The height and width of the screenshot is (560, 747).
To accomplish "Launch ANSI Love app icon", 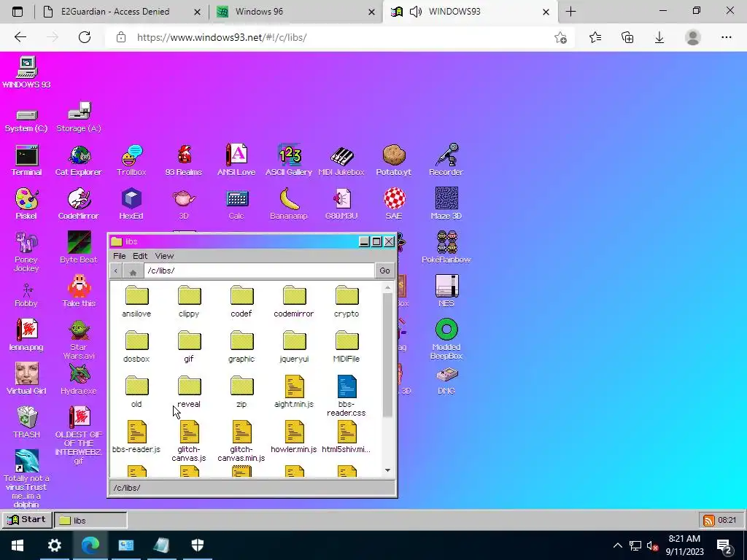I will coord(236,161).
